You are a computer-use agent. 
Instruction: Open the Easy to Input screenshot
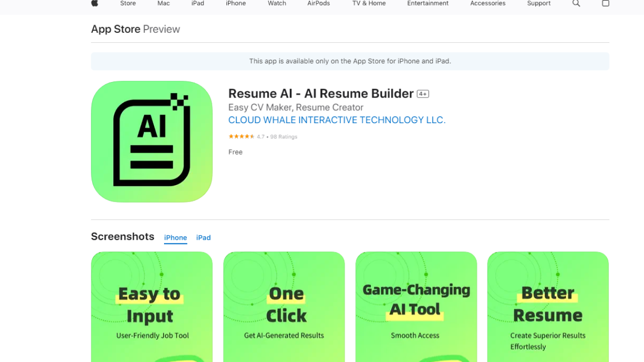click(152, 307)
